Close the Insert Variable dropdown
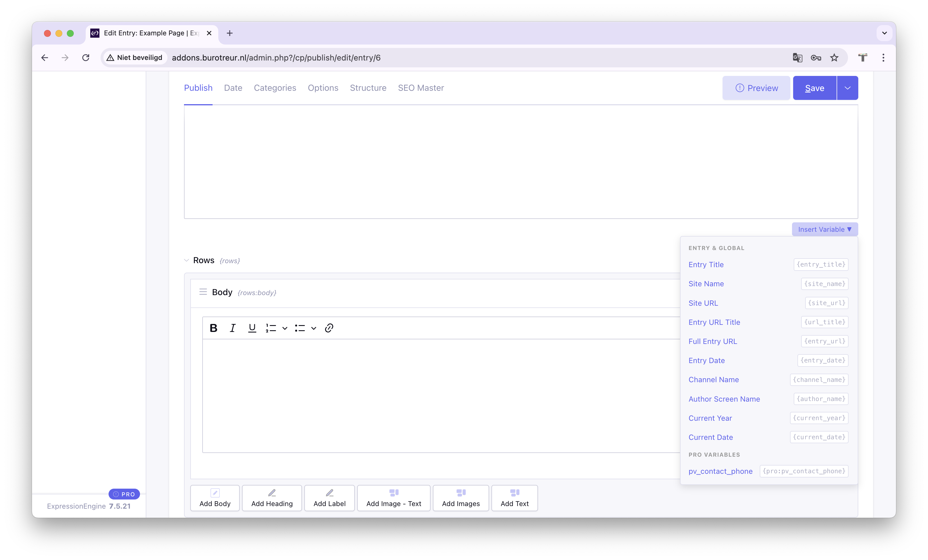The image size is (928, 560). [825, 229]
